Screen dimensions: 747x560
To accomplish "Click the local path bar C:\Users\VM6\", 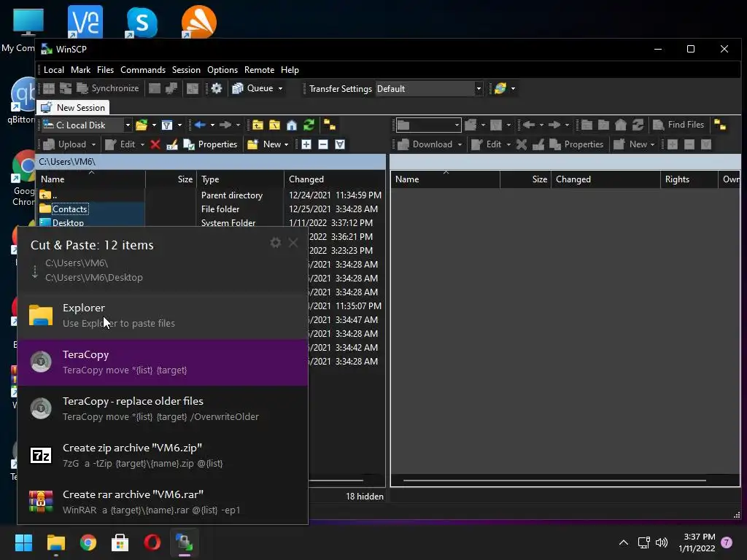I will (211, 162).
